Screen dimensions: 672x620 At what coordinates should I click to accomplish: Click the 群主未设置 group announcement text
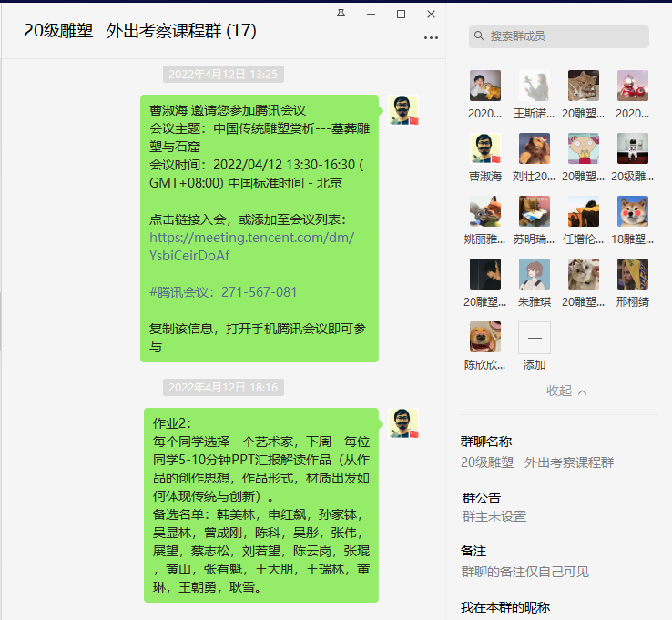pyautogui.click(x=494, y=516)
